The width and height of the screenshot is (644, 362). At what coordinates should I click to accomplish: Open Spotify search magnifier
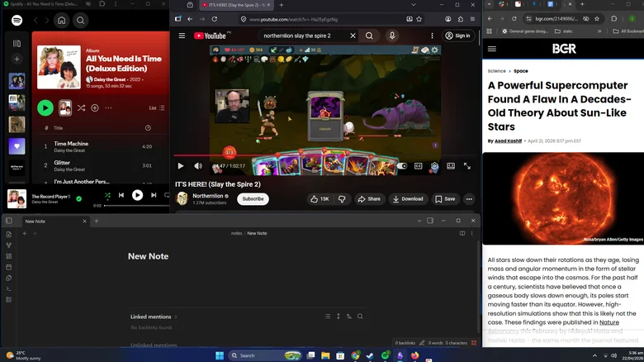click(x=81, y=20)
